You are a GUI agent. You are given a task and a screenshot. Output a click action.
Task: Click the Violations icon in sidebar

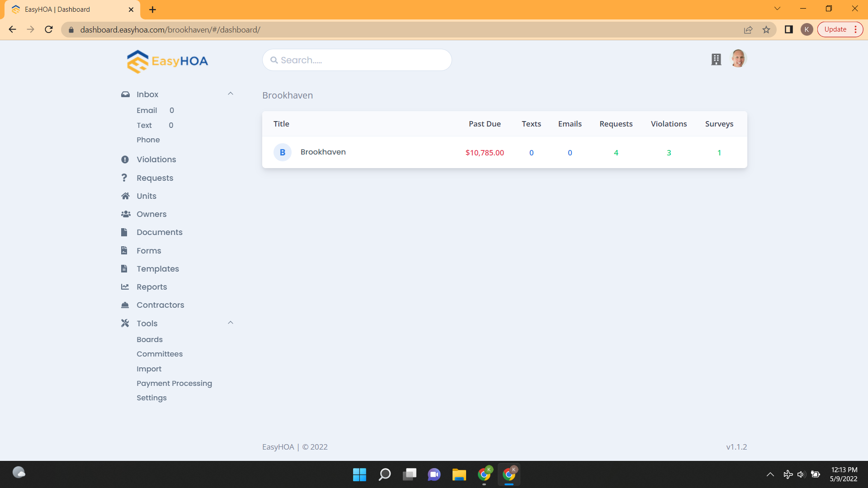125,159
